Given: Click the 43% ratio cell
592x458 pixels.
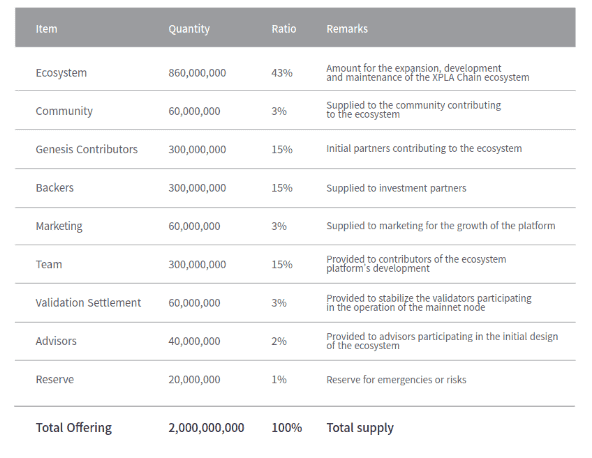Looking at the screenshot, I should click(x=282, y=73).
